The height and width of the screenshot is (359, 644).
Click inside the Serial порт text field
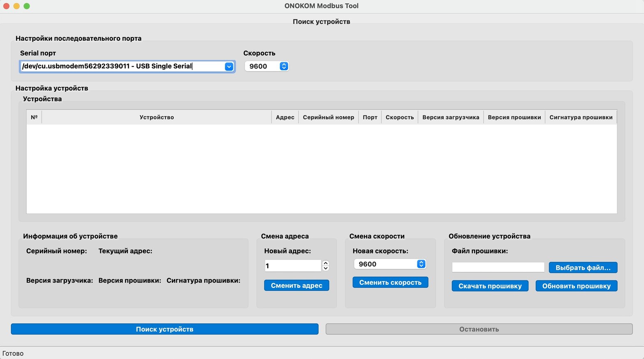pyautogui.click(x=123, y=66)
